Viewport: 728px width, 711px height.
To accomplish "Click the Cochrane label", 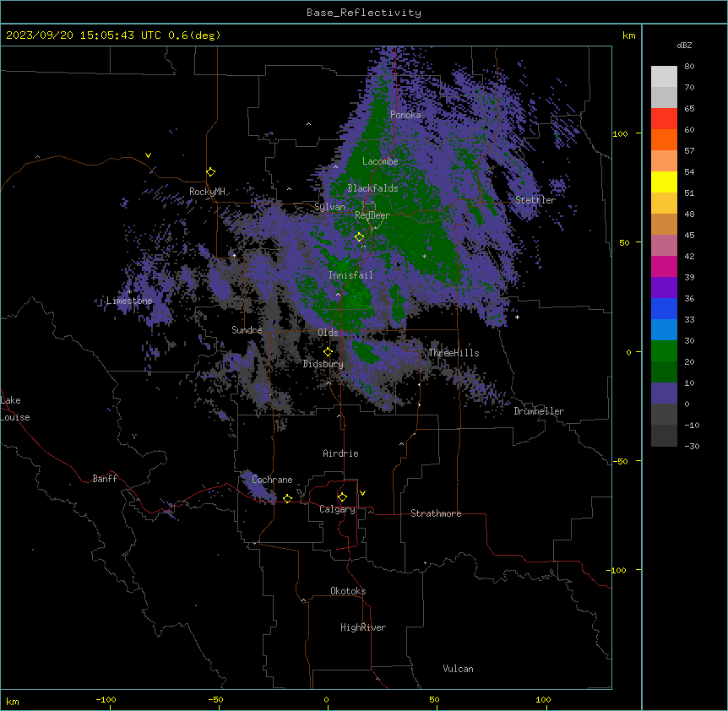I will tap(272, 480).
